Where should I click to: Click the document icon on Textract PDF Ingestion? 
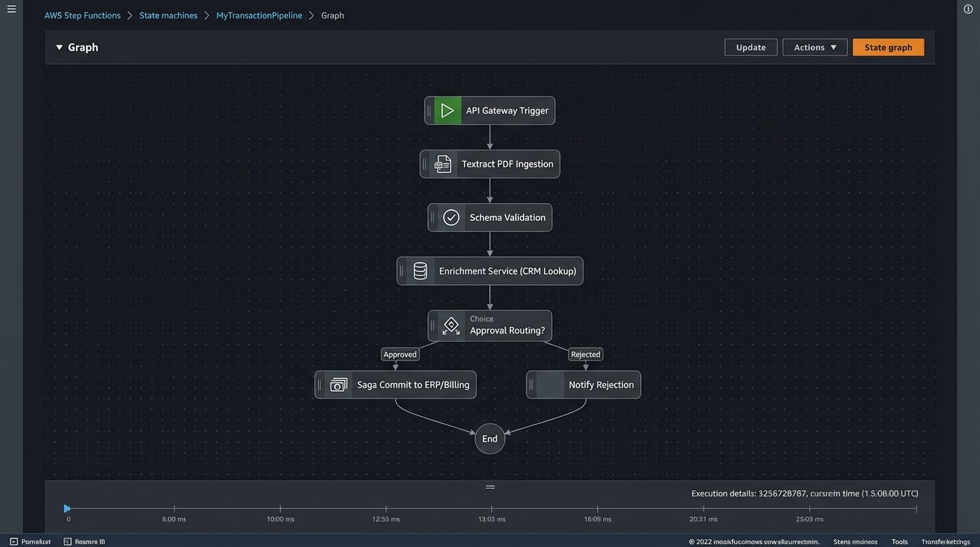point(443,165)
